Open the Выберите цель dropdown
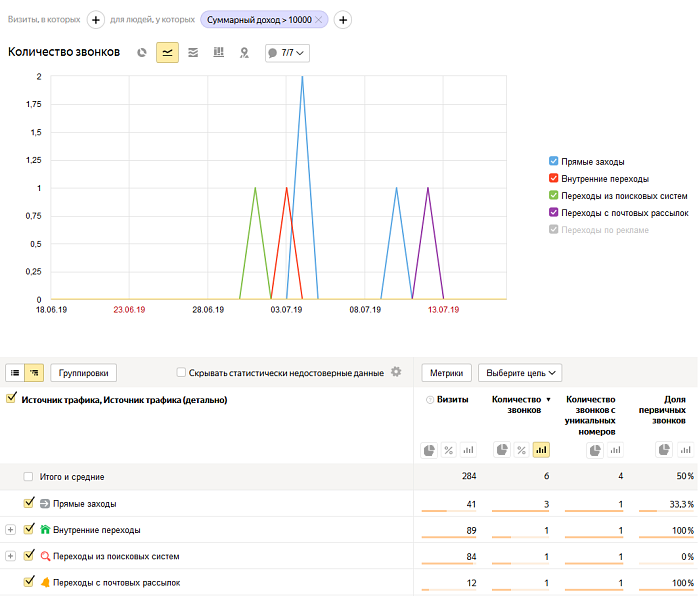 (x=520, y=373)
